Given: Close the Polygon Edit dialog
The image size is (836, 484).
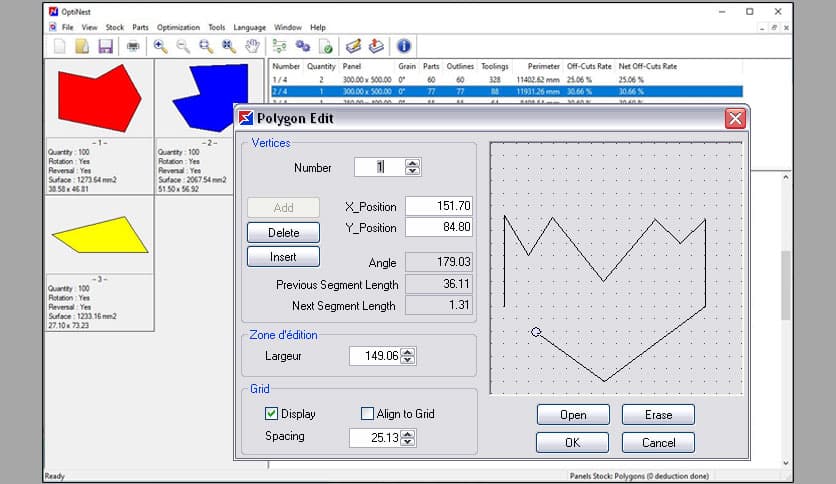Looking at the screenshot, I should (735, 119).
